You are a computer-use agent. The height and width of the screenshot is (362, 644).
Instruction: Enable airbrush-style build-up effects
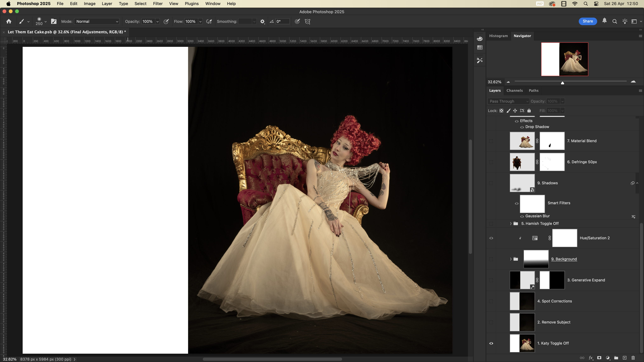(x=209, y=22)
